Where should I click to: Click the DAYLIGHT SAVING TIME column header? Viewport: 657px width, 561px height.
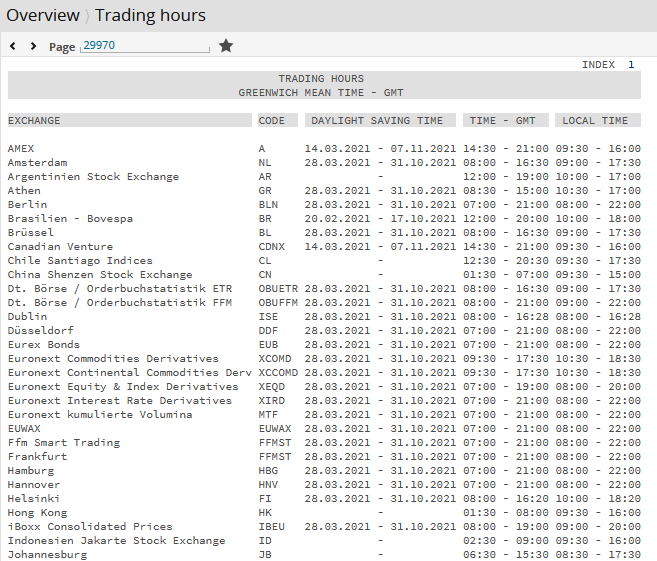[376, 120]
